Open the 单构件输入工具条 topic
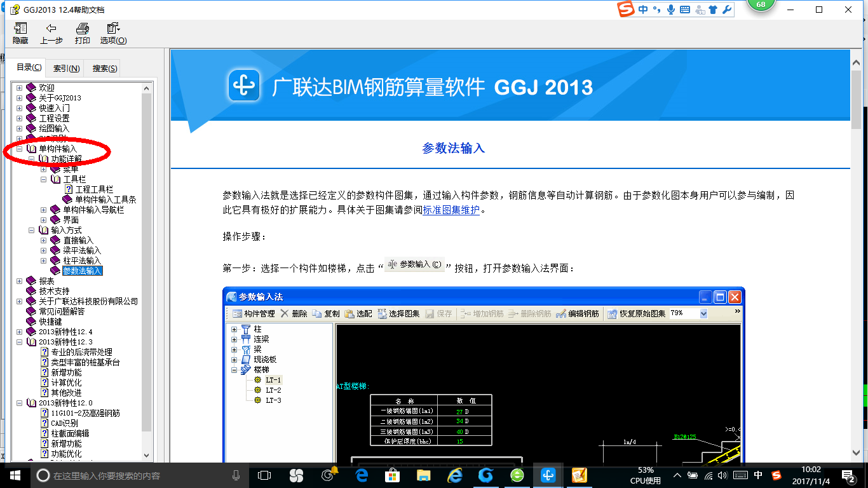The height and width of the screenshot is (488, 868). (105, 200)
